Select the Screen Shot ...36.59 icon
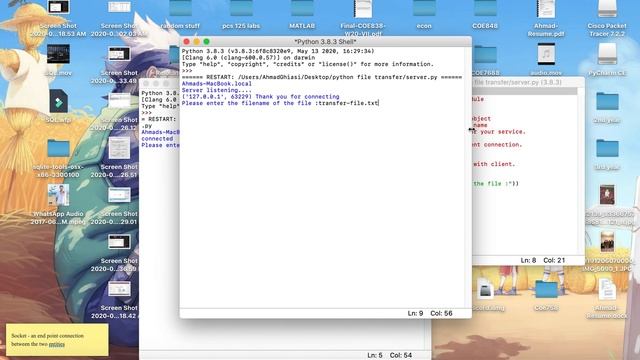Image resolution: width=640 pixels, height=360 pixels. (x=119, y=242)
